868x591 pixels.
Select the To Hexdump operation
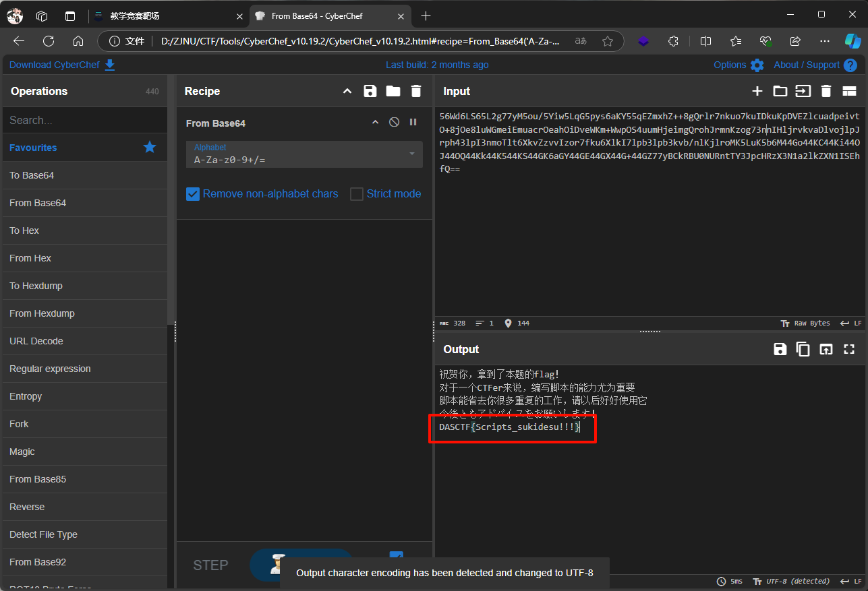pyautogui.click(x=85, y=286)
